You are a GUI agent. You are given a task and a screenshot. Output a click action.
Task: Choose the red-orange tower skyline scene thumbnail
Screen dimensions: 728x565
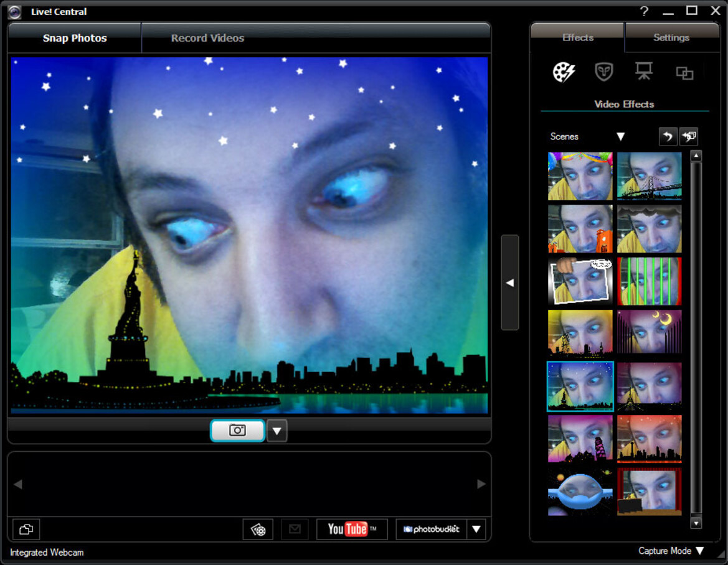pyautogui.click(x=649, y=439)
